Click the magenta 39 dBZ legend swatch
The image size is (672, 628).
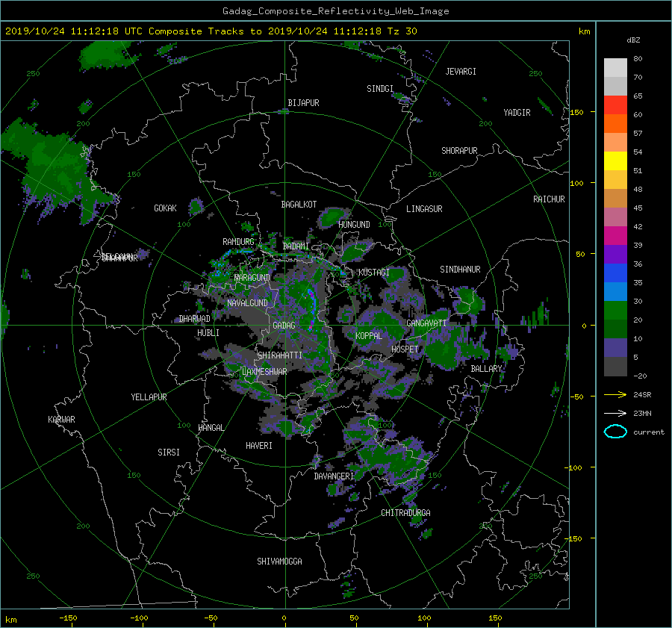(x=615, y=235)
